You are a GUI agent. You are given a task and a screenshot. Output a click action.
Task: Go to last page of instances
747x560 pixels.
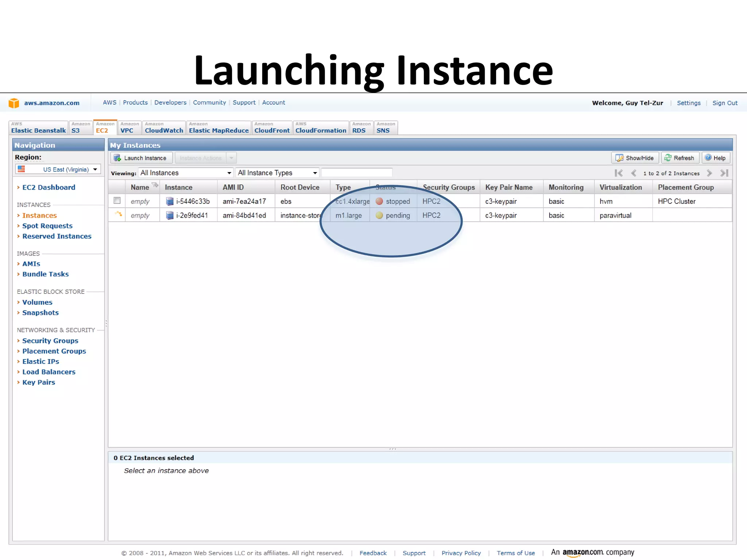pyautogui.click(x=724, y=173)
